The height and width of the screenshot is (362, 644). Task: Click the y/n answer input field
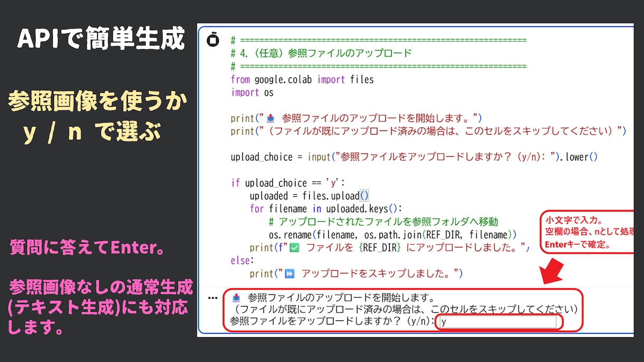coord(498,322)
